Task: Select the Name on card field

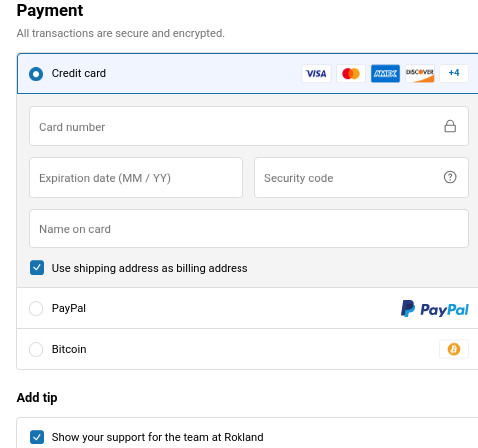Action: pyautogui.click(x=248, y=228)
